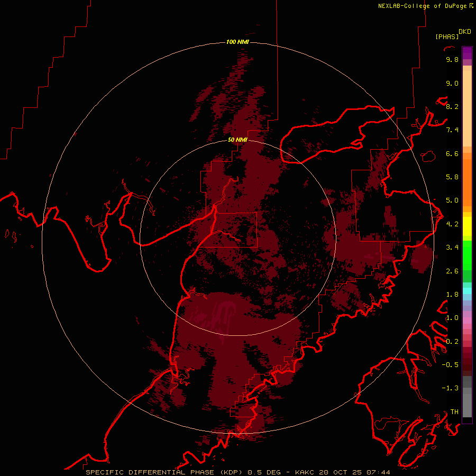This screenshot has width=476, height=476.
Task: Click the (KDP) text in caption
Action: click(231, 472)
